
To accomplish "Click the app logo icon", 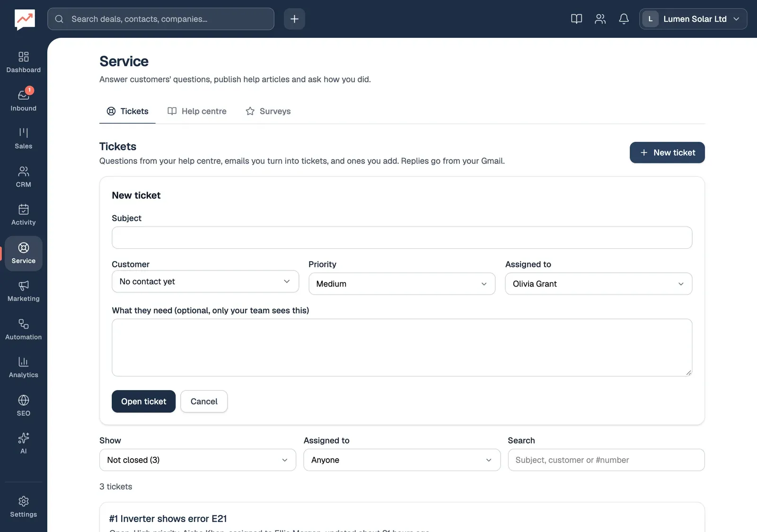I will (x=25, y=19).
